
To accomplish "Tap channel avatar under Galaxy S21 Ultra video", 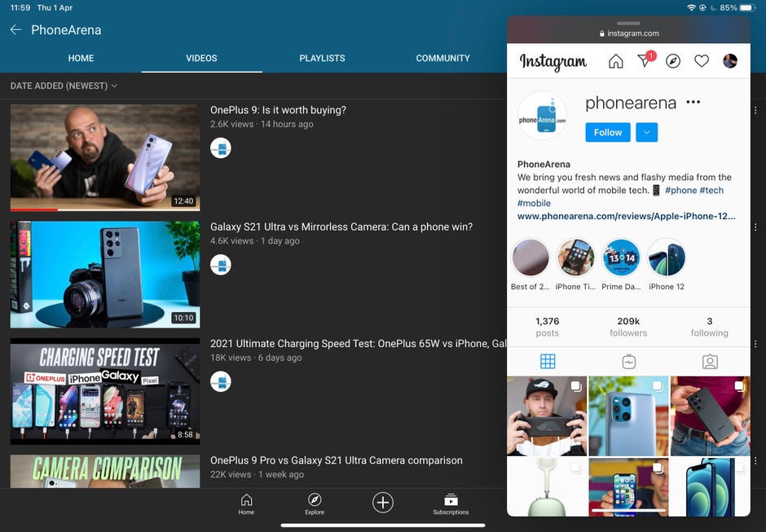I will tap(221, 265).
